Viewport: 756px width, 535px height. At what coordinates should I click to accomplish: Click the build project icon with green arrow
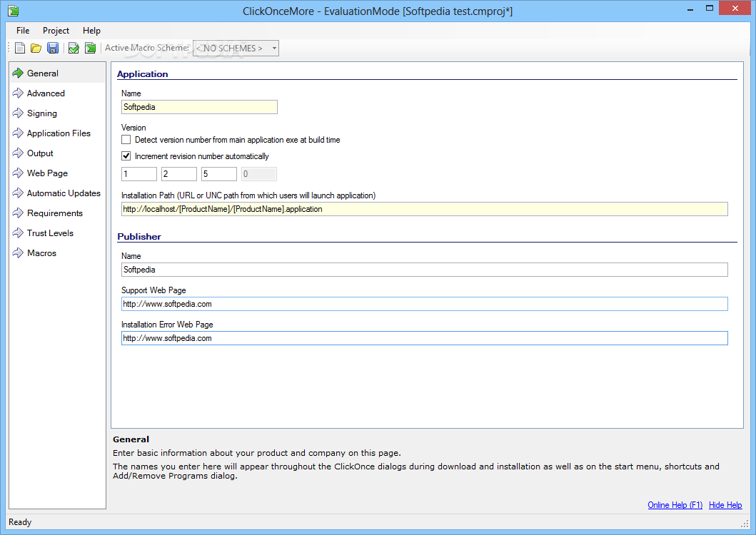tap(90, 49)
